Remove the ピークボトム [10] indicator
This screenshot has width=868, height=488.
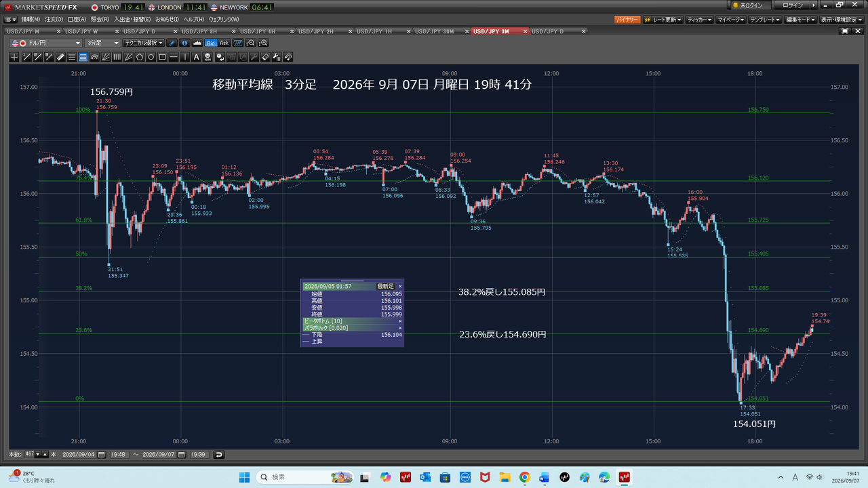tap(400, 321)
